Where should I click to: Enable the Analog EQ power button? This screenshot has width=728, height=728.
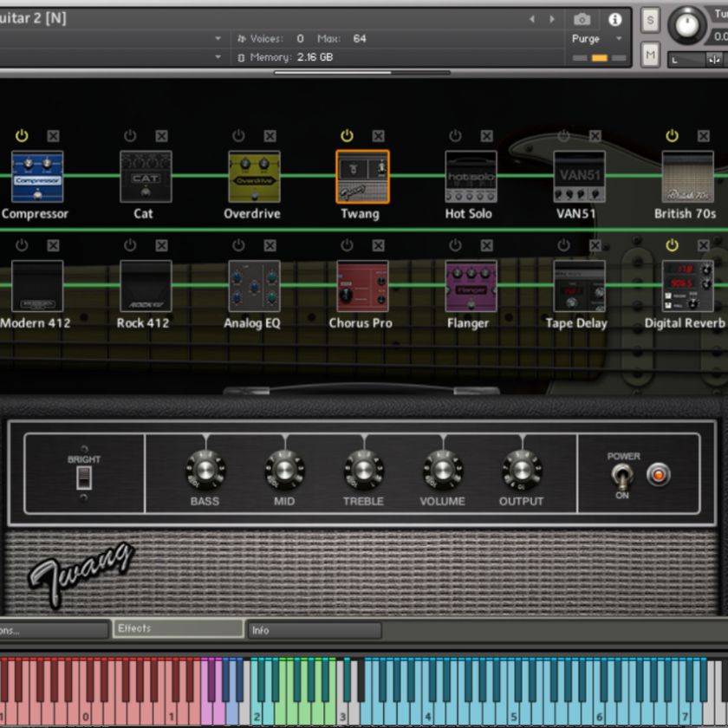[x=238, y=245]
